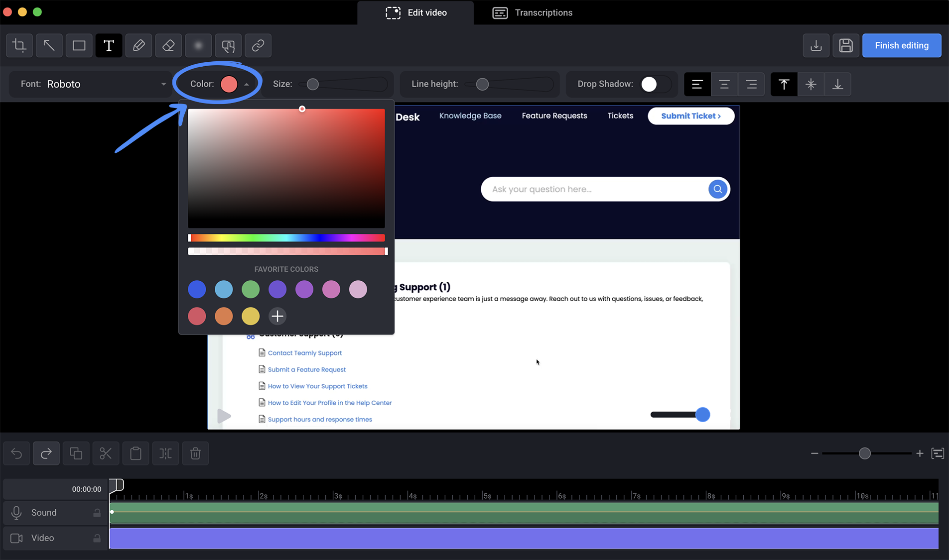This screenshot has width=949, height=560.
Task: Select the cursor highlight tool
Action: [x=228, y=45]
